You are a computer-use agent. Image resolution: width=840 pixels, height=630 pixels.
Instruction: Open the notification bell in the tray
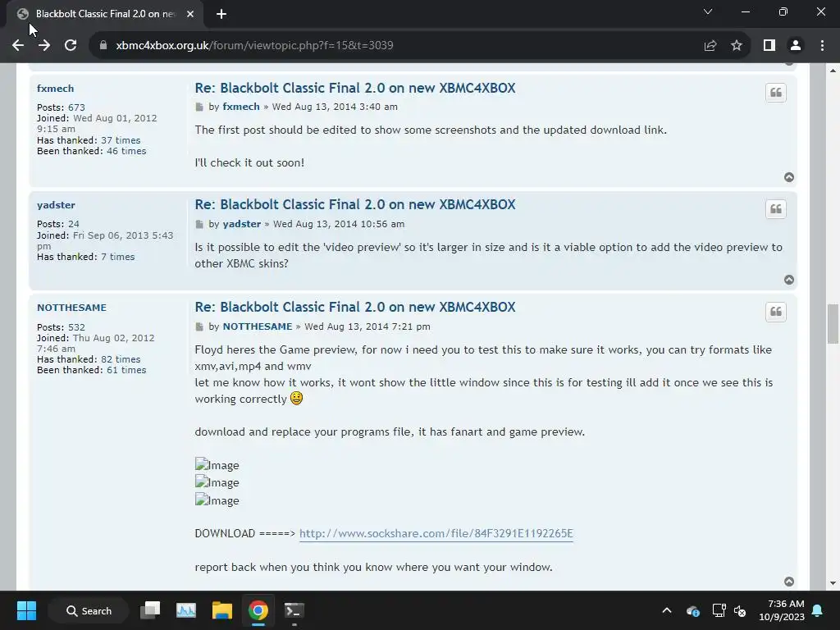[x=818, y=610]
